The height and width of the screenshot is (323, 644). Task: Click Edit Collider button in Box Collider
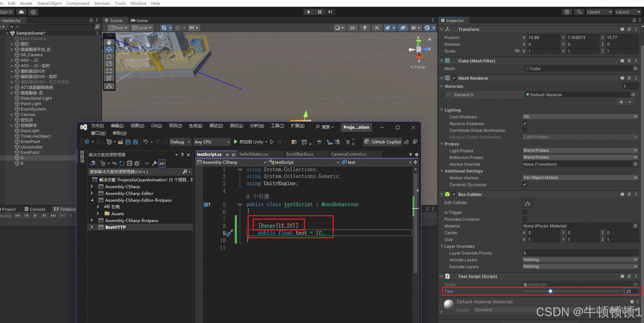[x=527, y=203]
